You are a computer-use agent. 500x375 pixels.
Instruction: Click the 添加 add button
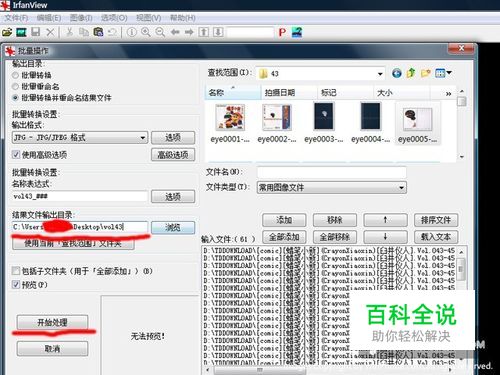click(284, 220)
